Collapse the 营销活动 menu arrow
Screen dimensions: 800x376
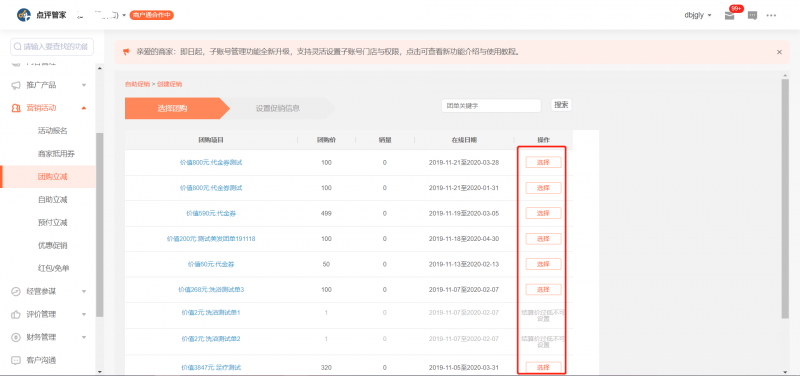(84, 108)
